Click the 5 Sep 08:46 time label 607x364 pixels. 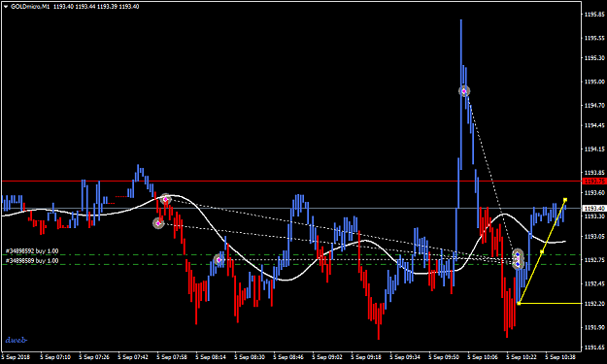coord(288,357)
